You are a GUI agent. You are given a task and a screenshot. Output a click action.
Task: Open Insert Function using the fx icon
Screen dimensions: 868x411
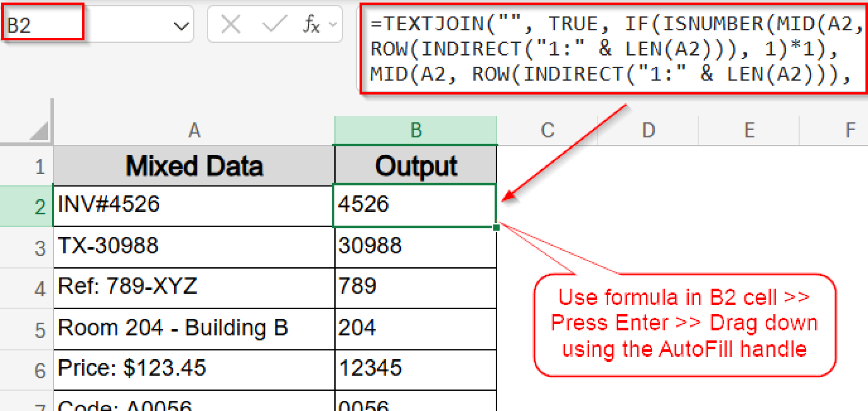click(x=311, y=24)
